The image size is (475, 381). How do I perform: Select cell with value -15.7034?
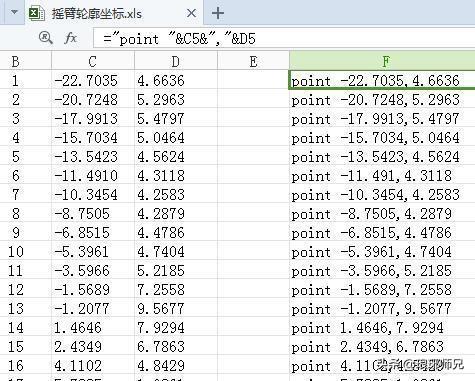coord(93,137)
